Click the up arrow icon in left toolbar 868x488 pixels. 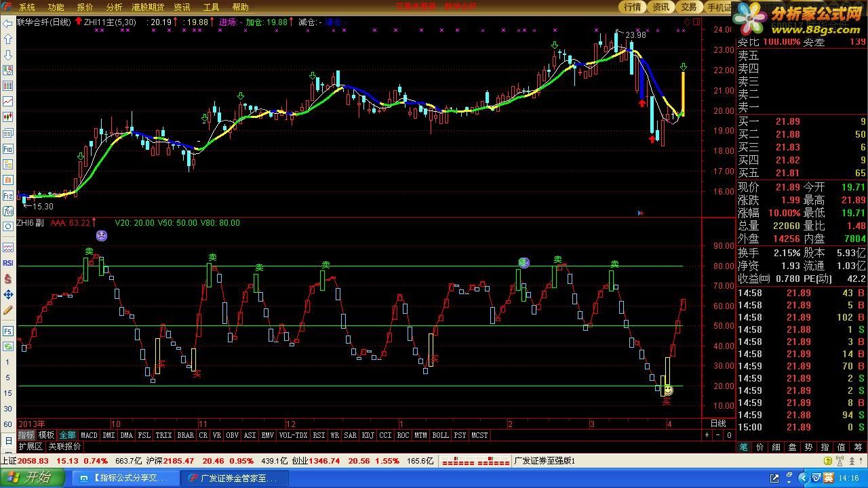[x=8, y=39]
